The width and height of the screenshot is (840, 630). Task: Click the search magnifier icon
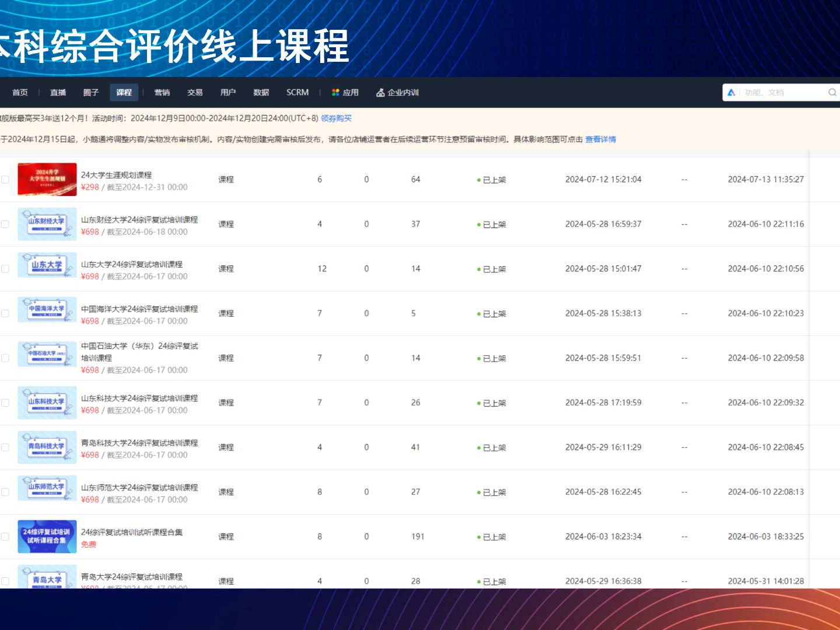click(832, 92)
